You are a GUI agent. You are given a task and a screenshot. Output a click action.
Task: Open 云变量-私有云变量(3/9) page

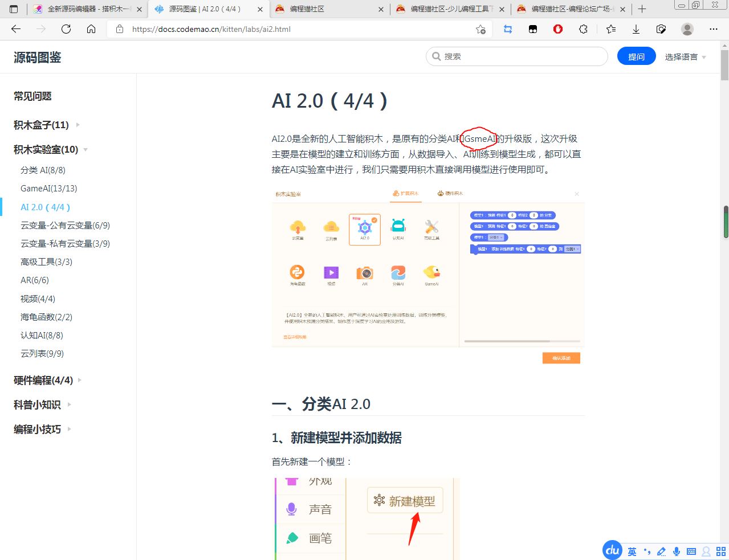65,243
